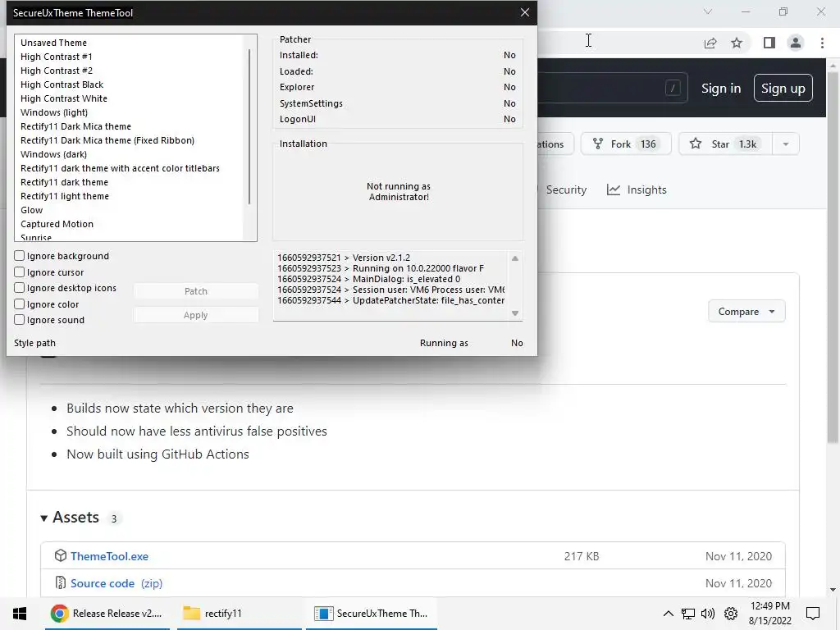Open Chrome tab search chevron

(708, 11)
